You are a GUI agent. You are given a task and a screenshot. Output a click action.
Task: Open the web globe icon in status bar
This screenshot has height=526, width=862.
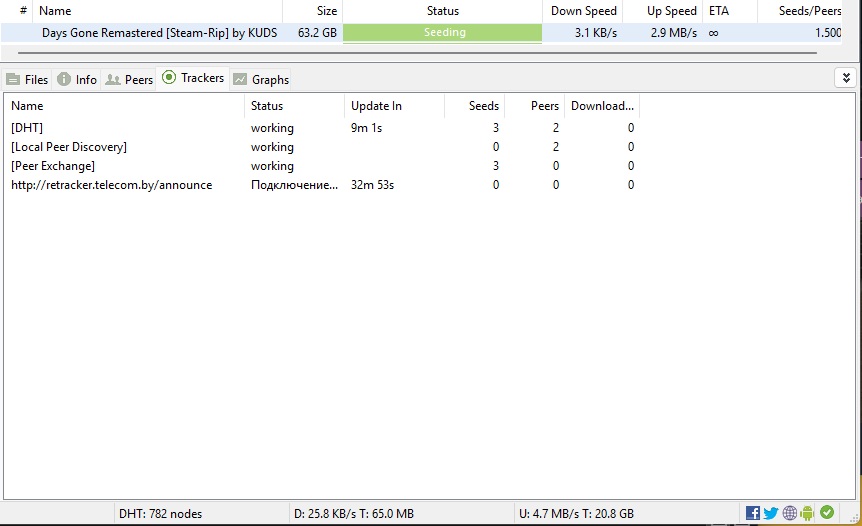click(789, 513)
